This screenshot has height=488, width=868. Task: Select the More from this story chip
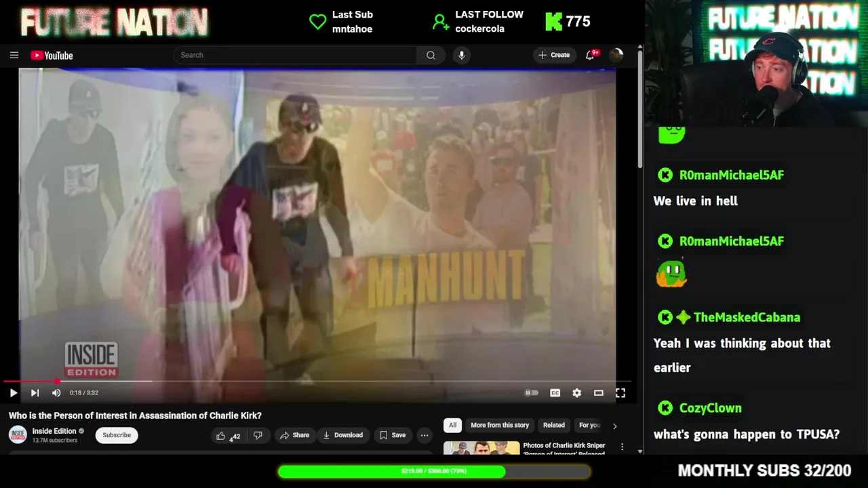coord(500,425)
